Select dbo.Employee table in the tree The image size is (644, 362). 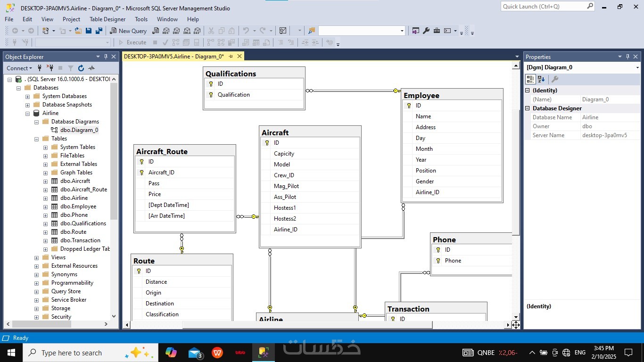tap(78, 206)
